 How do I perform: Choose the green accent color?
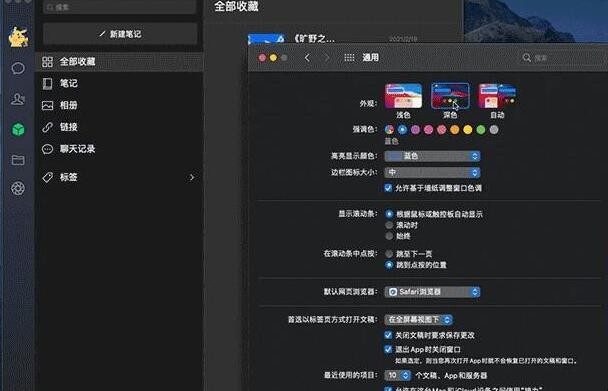[481, 130]
